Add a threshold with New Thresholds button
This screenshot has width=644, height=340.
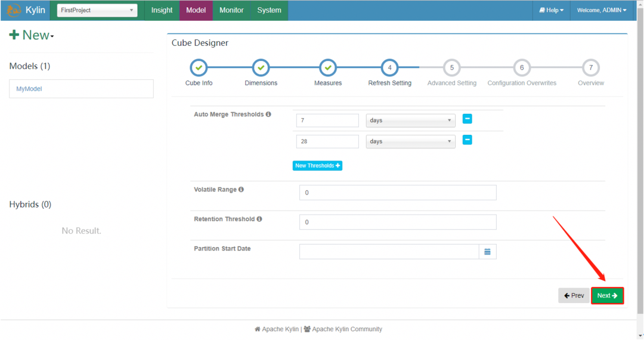pos(317,165)
